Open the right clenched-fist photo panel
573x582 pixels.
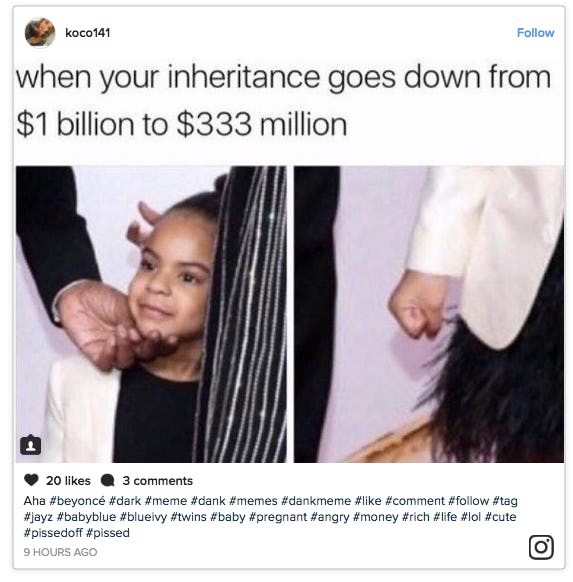429,314
